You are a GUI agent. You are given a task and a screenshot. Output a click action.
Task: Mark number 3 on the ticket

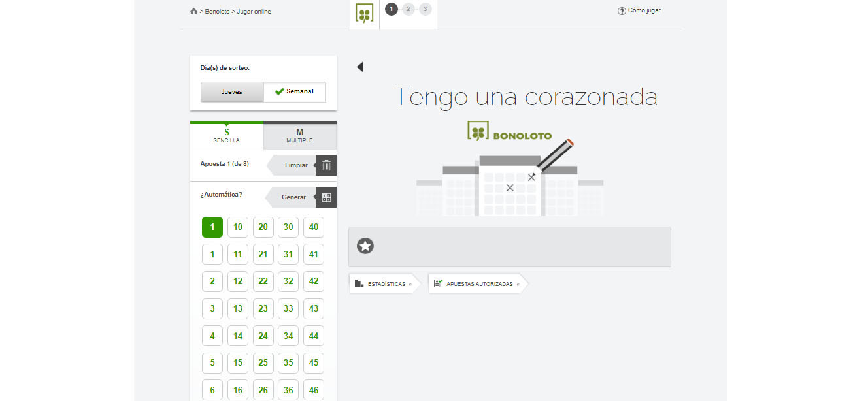coord(212,309)
